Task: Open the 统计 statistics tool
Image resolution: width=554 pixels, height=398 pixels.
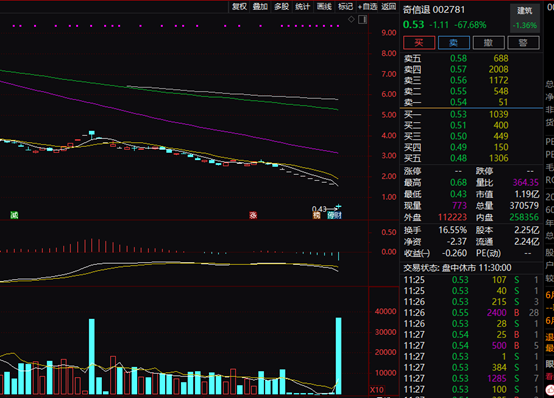Action: click(x=303, y=6)
